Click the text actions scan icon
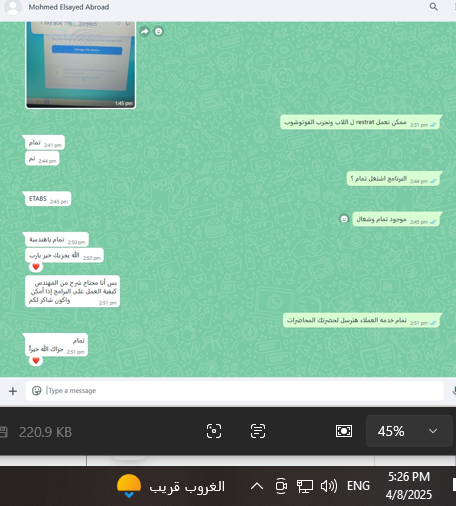The width and height of the screenshot is (456, 506). [258, 431]
